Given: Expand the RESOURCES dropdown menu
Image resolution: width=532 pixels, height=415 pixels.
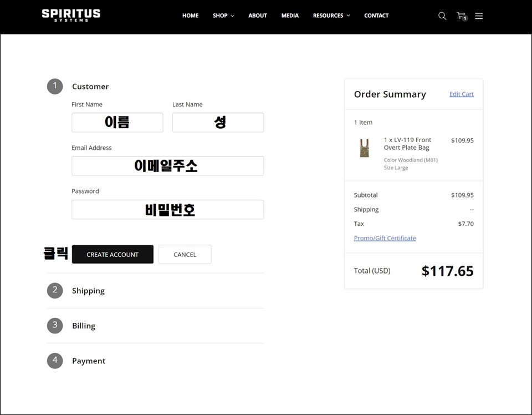Looking at the screenshot, I should pyautogui.click(x=331, y=16).
